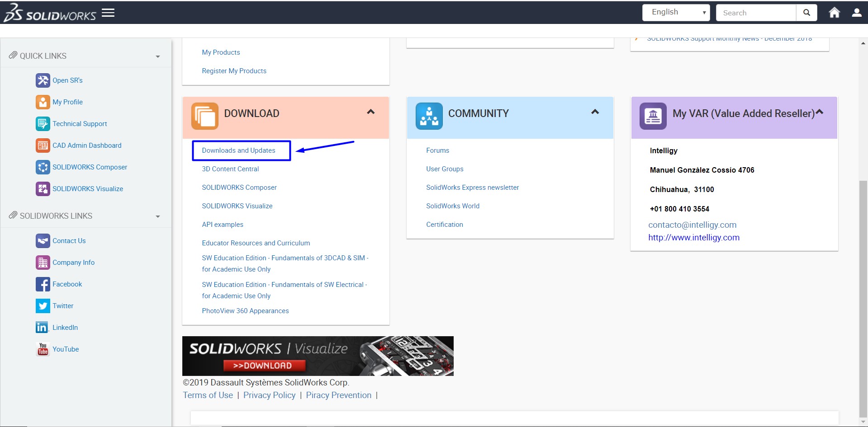Click the Facebook icon

click(x=43, y=284)
